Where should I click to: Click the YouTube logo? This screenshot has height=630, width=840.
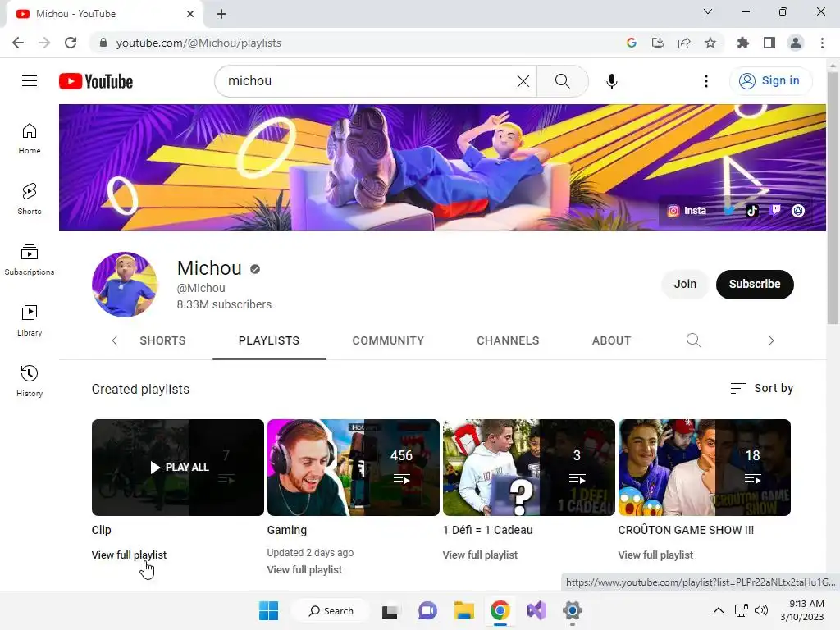tap(96, 81)
